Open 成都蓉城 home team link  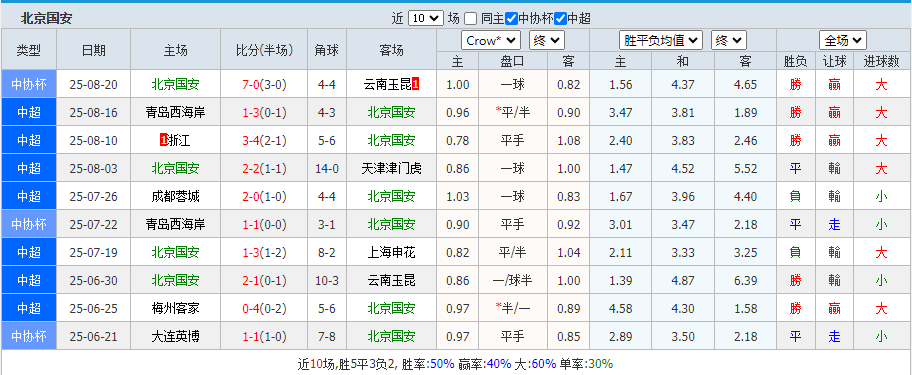click(176, 197)
